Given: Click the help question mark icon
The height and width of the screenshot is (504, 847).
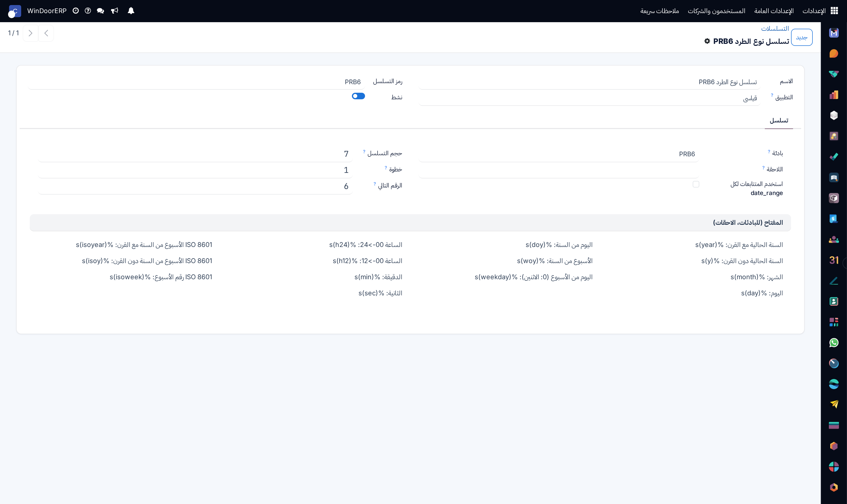Looking at the screenshot, I should click(x=88, y=11).
